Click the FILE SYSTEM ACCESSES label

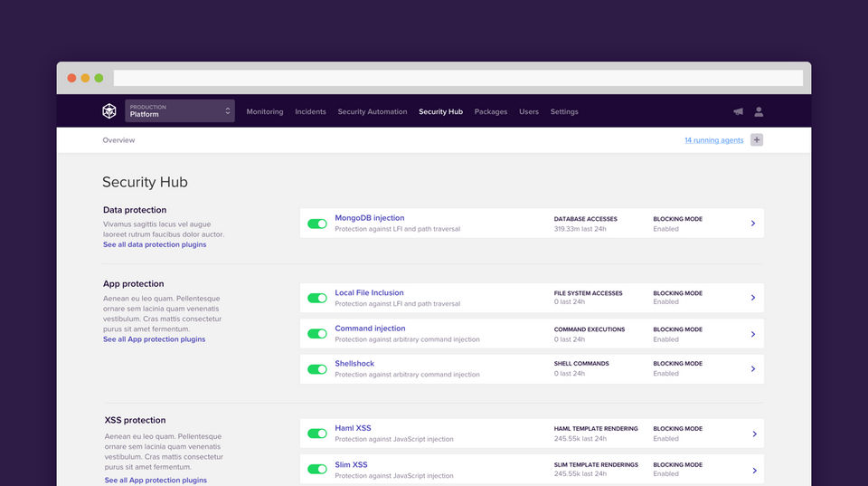click(x=588, y=293)
